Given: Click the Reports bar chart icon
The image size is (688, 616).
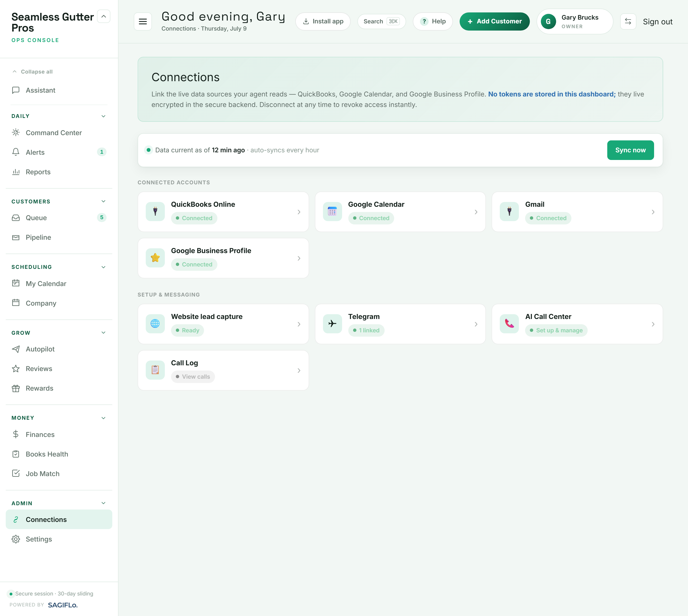Looking at the screenshot, I should 16,172.
